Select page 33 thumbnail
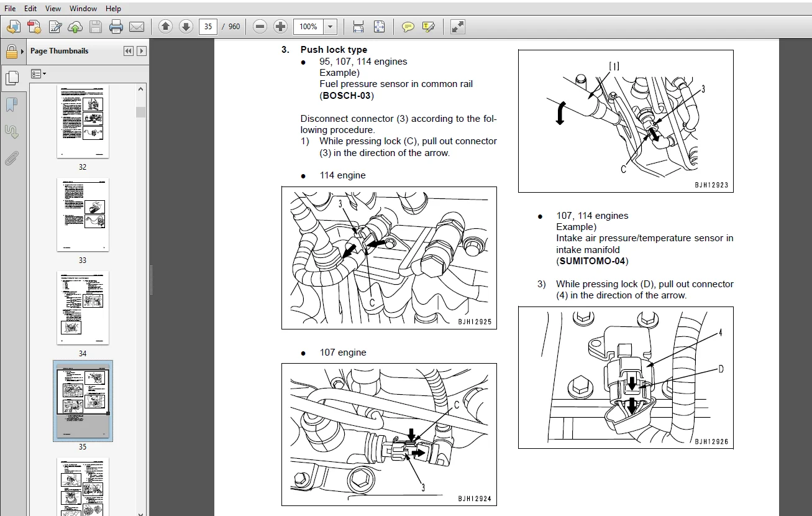The image size is (812, 516). [x=83, y=214]
